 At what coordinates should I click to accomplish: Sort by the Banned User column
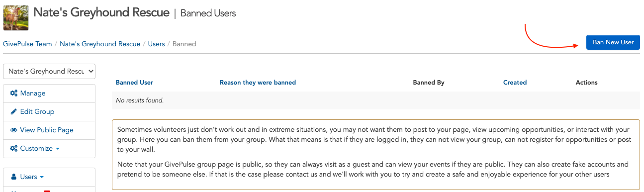[134, 83]
